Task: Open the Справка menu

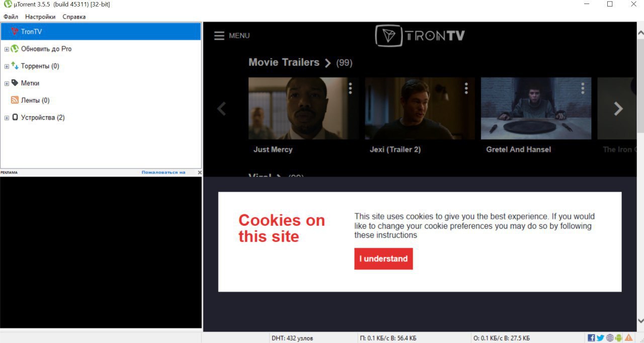Action: [x=74, y=17]
